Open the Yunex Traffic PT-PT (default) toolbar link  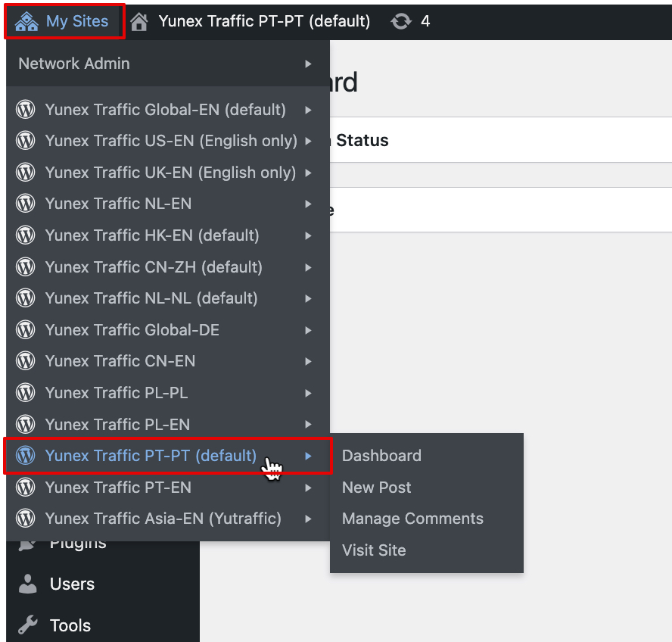pos(264,21)
